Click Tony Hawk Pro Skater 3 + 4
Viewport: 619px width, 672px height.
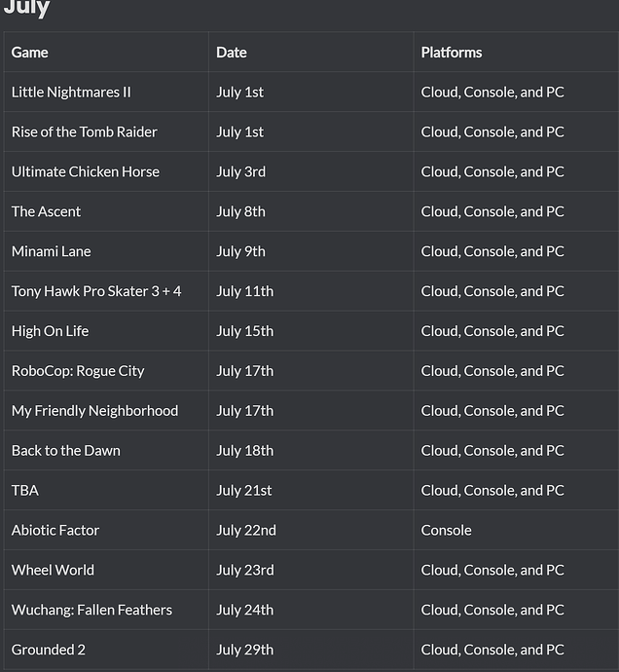coord(96,291)
